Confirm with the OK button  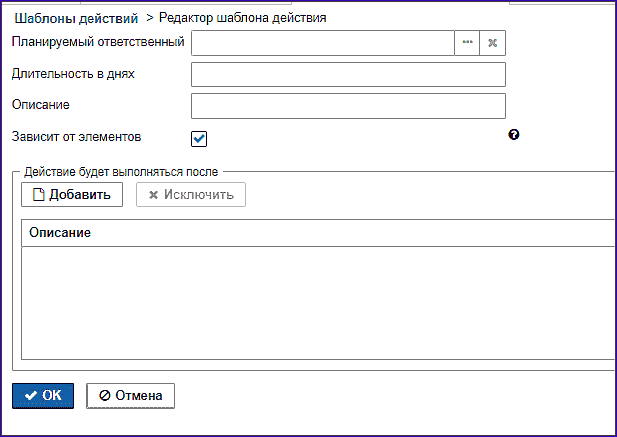[43, 396]
